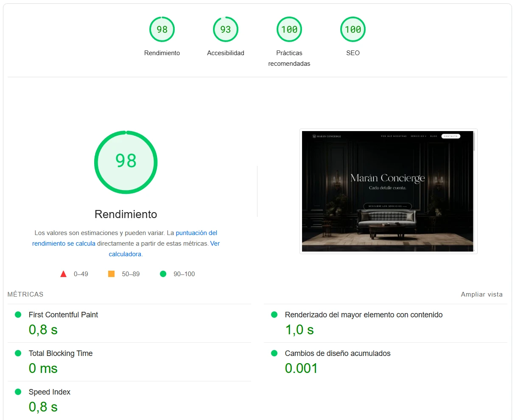Open the Prácticas recomendadas 100 score gauge

[x=289, y=29]
